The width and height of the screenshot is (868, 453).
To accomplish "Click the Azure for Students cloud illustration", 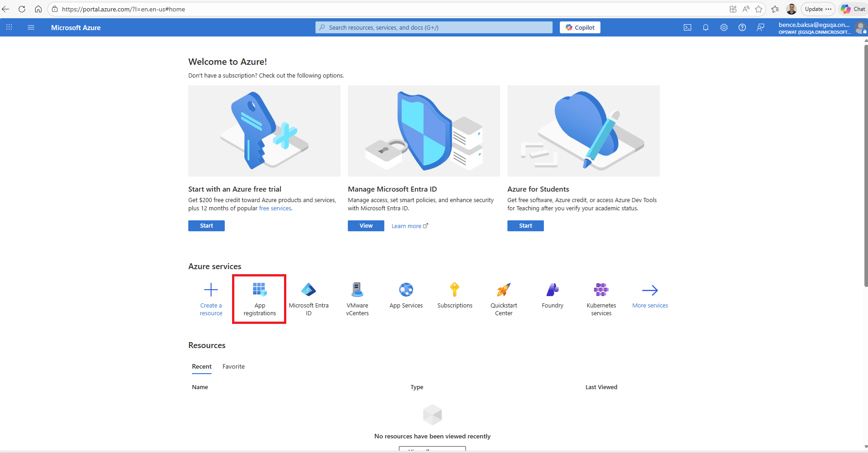I will (x=584, y=131).
